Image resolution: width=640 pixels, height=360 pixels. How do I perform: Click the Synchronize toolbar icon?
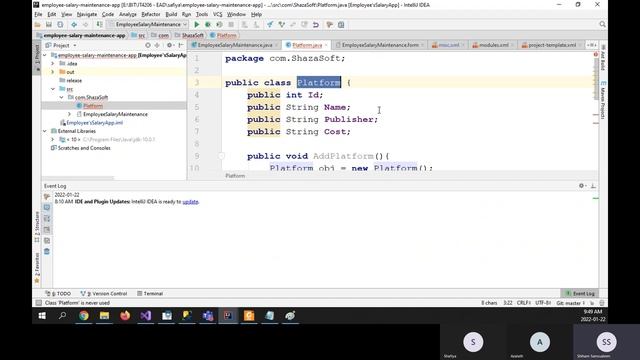pos(60,24)
